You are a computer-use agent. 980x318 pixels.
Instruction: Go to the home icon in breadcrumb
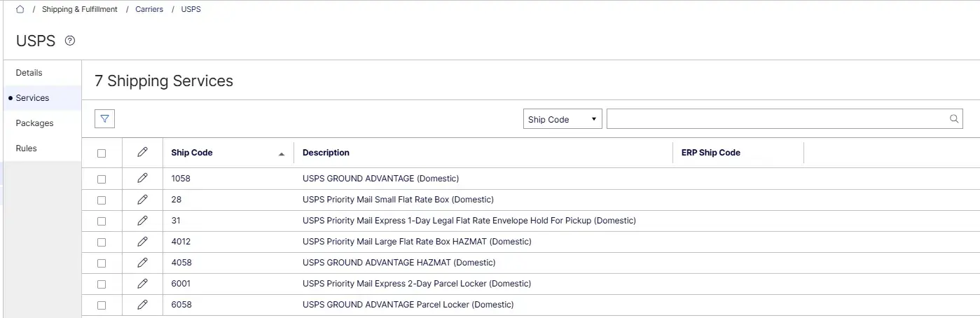tap(20, 9)
